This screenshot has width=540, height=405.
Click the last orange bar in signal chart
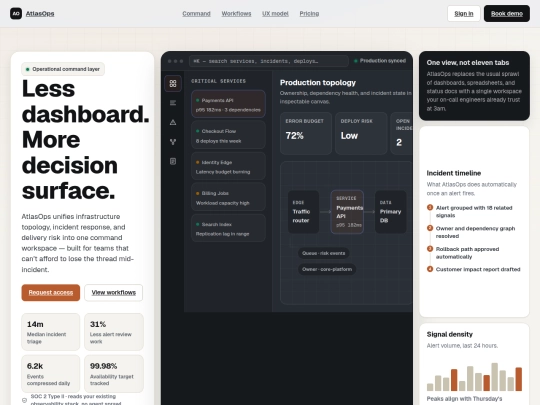[518, 379]
